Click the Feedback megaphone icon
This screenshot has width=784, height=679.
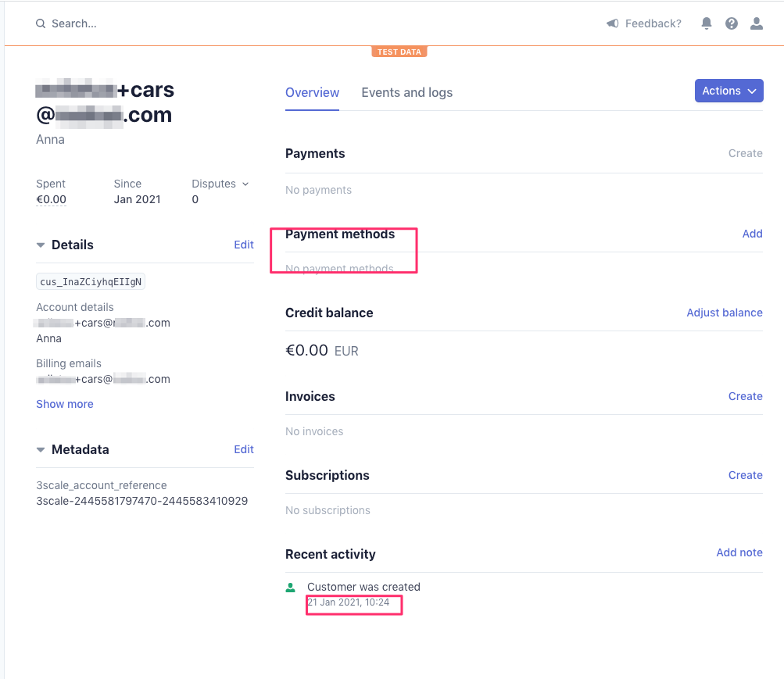(613, 23)
